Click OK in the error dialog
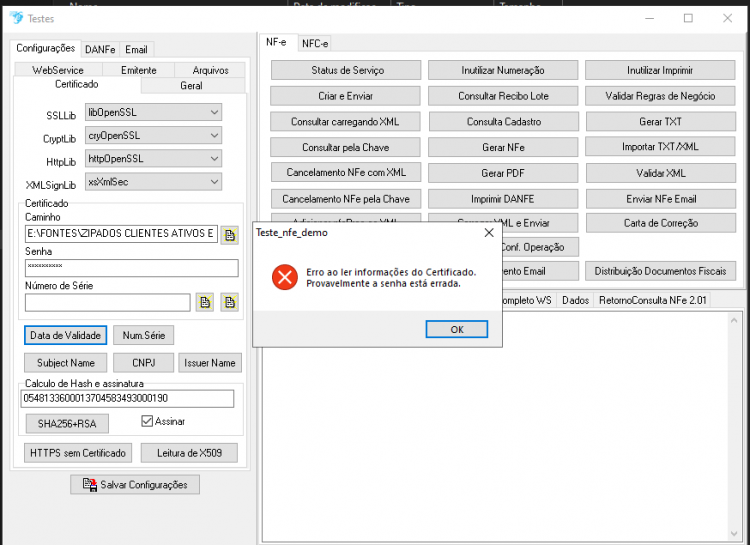The width and height of the screenshot is (750, 545). click(x=457, y=329)
